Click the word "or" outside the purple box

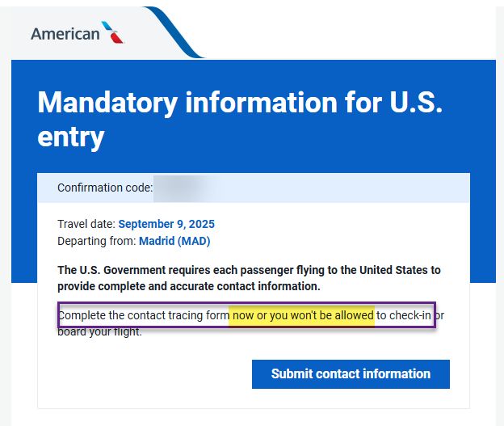click(439, 315)
